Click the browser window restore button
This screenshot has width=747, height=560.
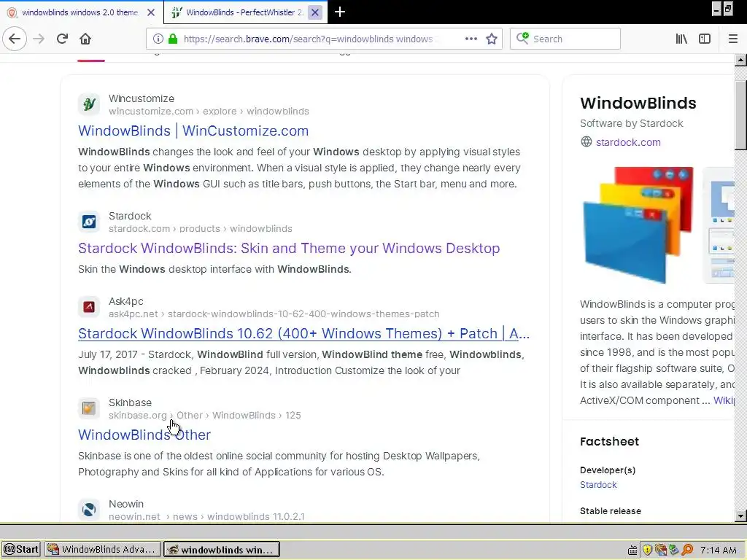[x=728, y=9]
